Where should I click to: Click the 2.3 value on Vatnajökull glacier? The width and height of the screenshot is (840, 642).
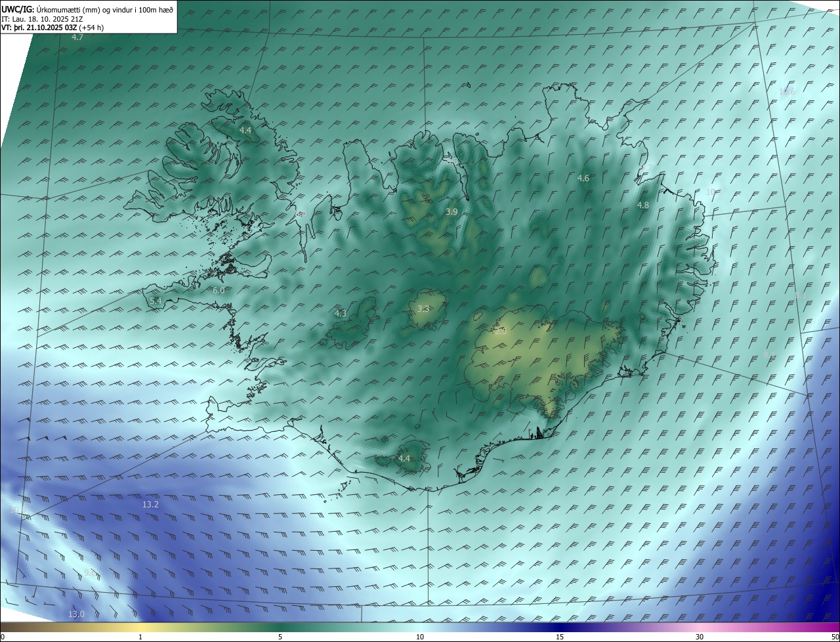click(501, 332)
